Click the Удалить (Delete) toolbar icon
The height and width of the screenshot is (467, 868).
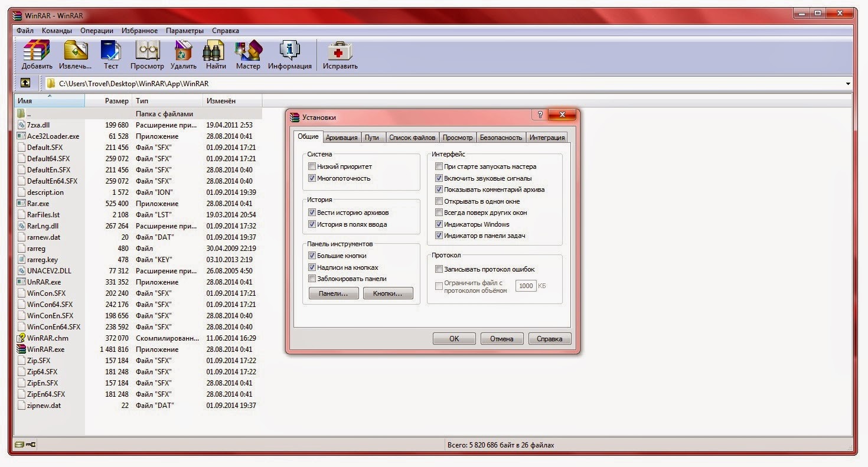tap(184, 50)
